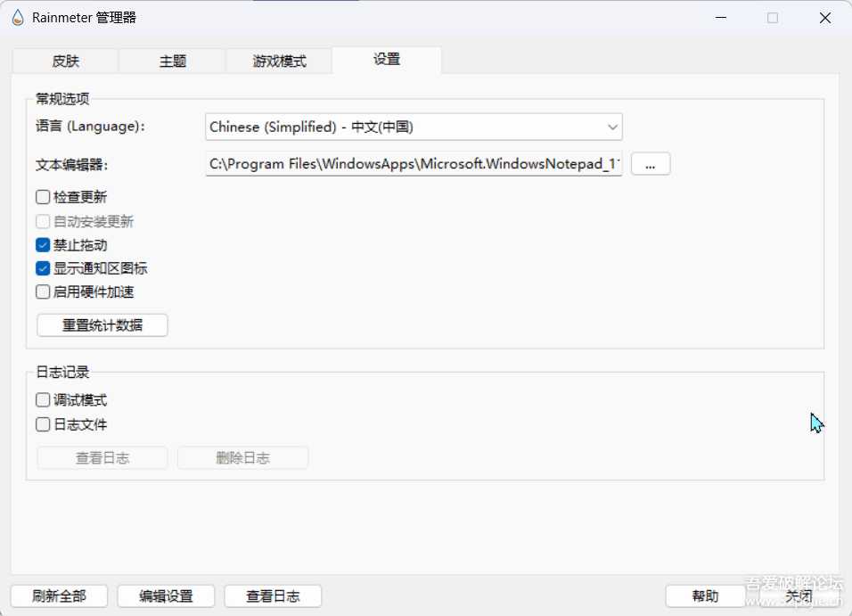Browse for text editor with the ... button

[651, 164]
